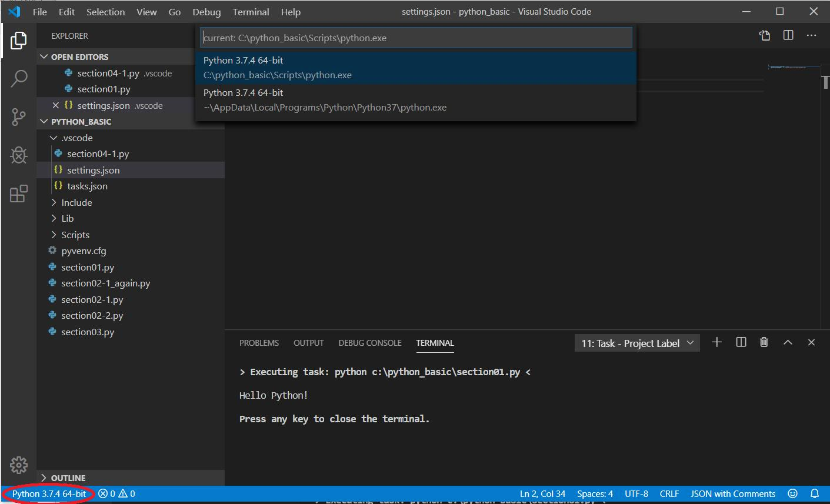Change line ending via CRLF
This screenshot has width=830, height=504.
pos(669,494)
